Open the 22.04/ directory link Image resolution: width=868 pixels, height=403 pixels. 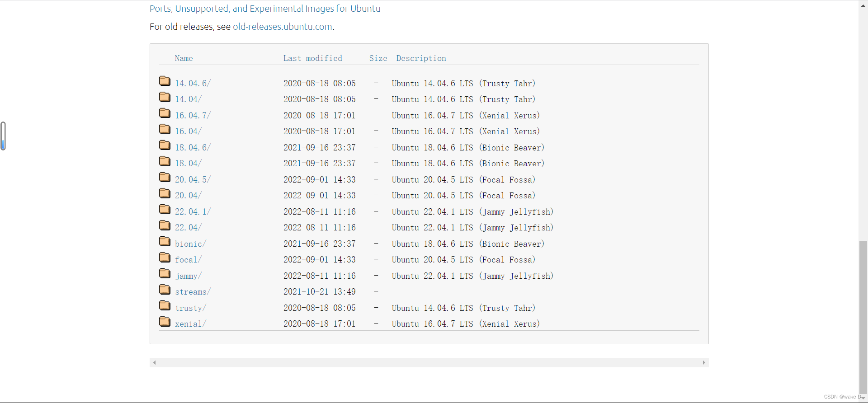pyautogui.click(x=189, y=228)
